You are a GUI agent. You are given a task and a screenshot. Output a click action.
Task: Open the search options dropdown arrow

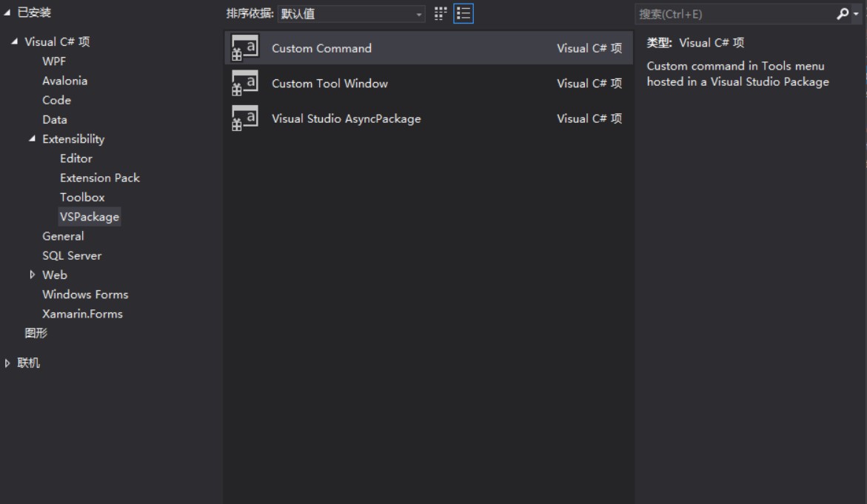click(857, 14)
